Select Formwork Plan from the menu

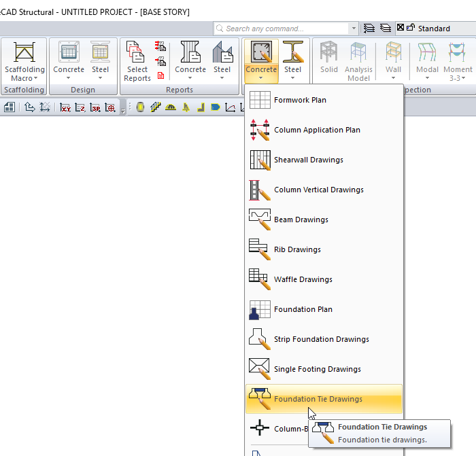(x=300, y=100)
